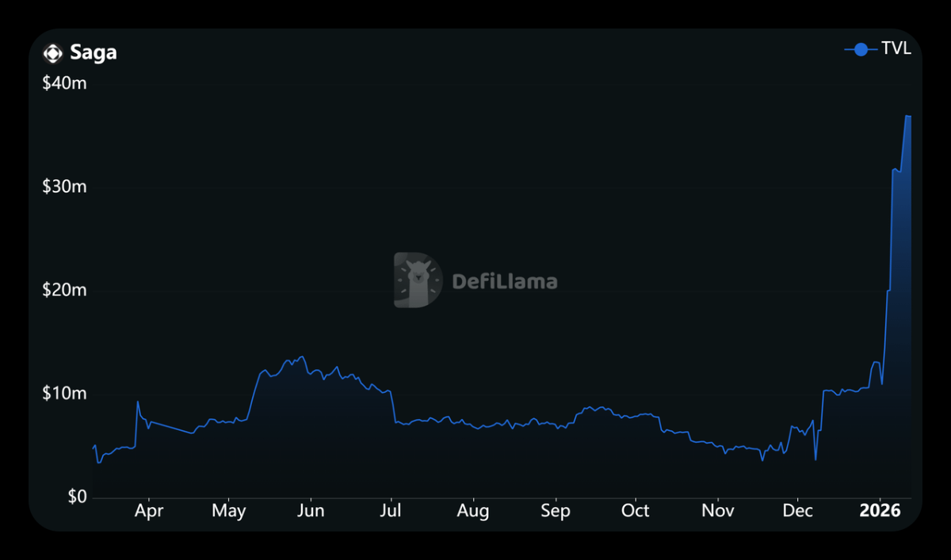Image resolution: width=951 pixels, height=560 pixels.
Task: Click the Saga logo icon
Action: pyautogui.click(x=53, y=53)
